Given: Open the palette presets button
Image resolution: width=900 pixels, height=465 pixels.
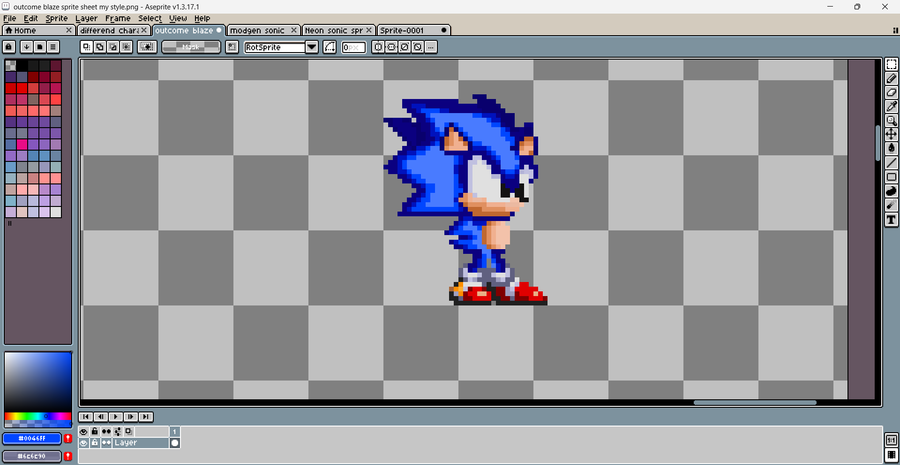Looking at the screenshot, I should click(x=40, y=47).
